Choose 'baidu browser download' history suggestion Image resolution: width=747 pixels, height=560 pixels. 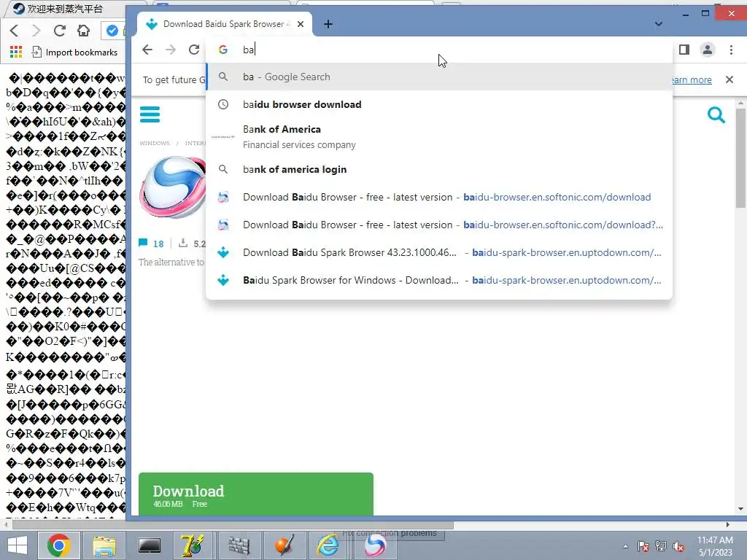coord(439,104)
